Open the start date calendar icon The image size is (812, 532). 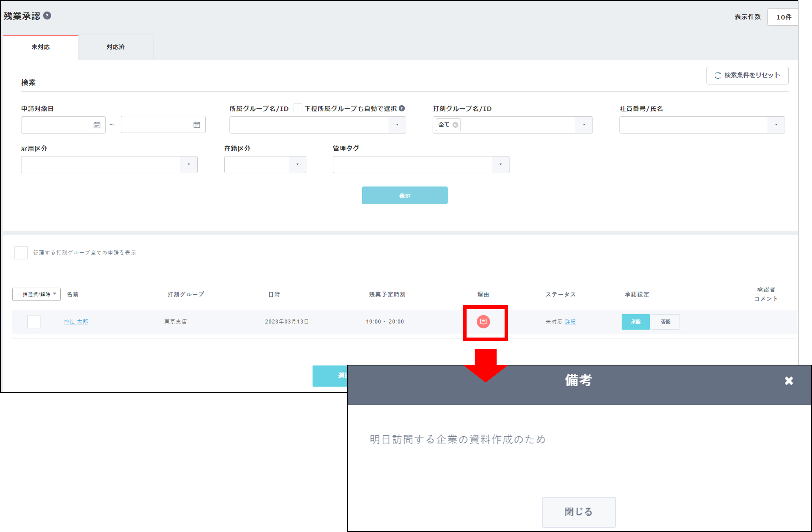click(97, 125)
